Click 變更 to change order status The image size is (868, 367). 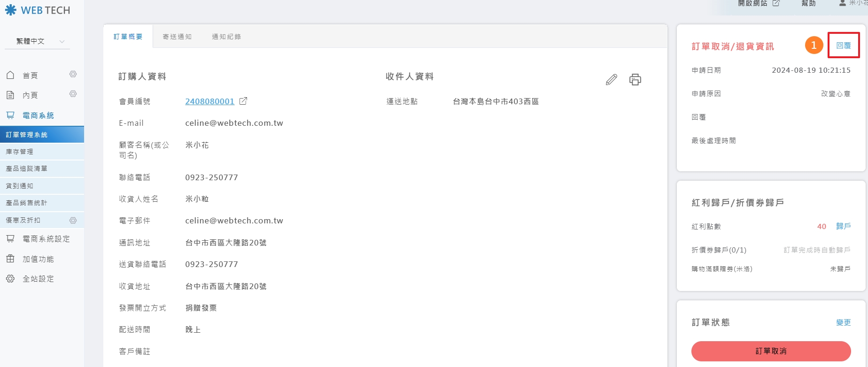click(843, 322)
